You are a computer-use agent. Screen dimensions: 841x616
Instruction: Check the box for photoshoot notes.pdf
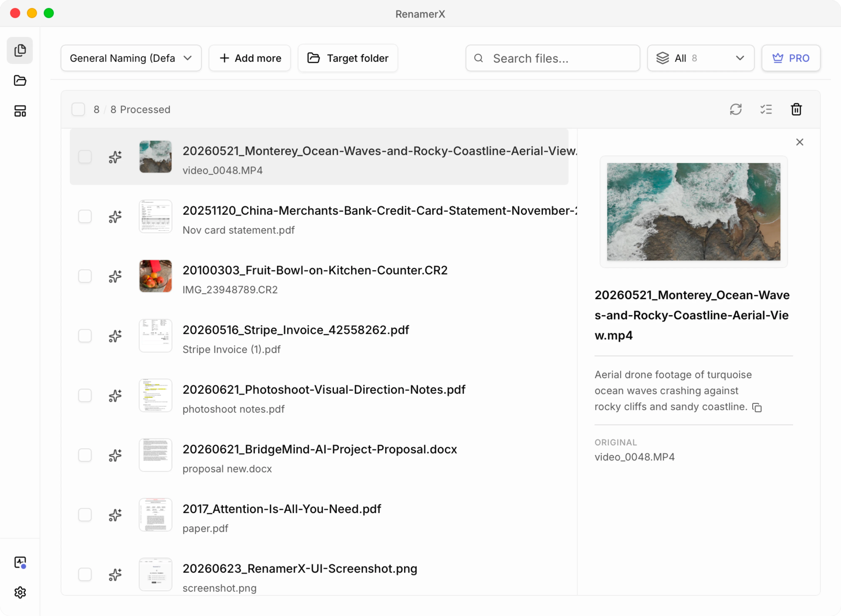85,395
